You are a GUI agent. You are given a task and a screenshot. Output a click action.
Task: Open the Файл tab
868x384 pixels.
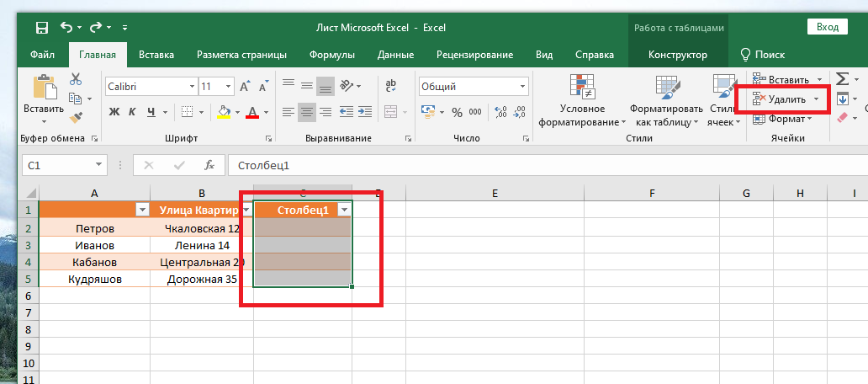click(43, 55)
